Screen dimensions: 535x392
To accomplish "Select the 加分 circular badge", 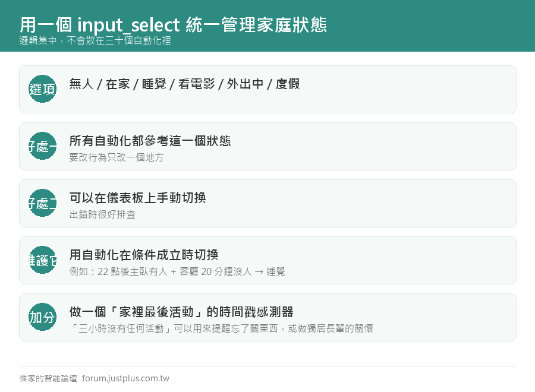I will (x=42, y=317).
